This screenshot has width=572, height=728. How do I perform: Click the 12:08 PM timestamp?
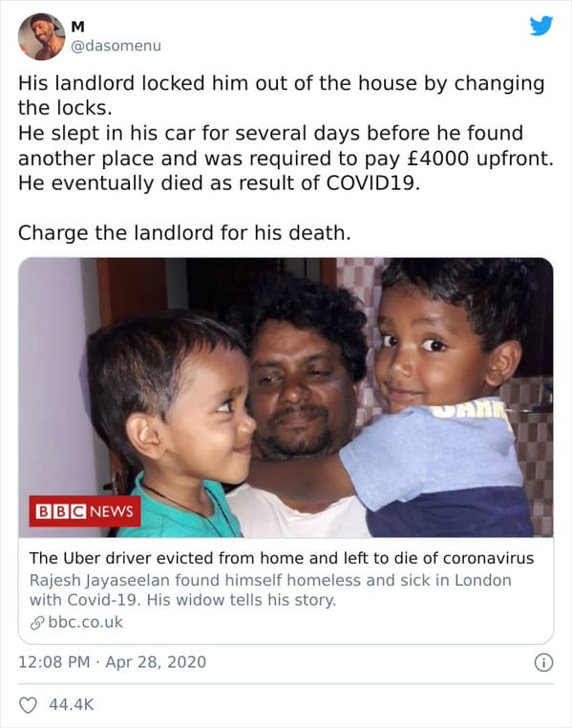[x=53, y=662]
